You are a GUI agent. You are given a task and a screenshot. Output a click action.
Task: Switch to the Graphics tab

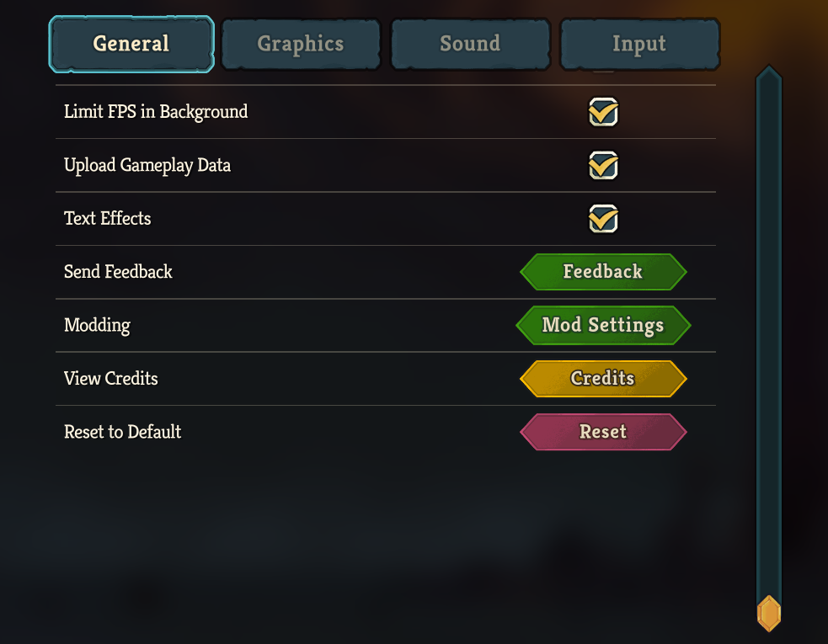[x=301, y=44]
